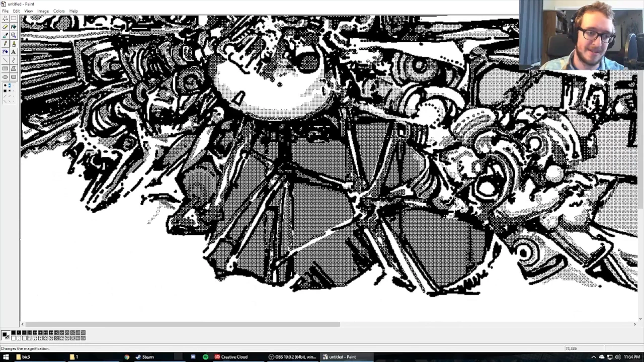Choose the Airbrush spray tool

(5, 52)
